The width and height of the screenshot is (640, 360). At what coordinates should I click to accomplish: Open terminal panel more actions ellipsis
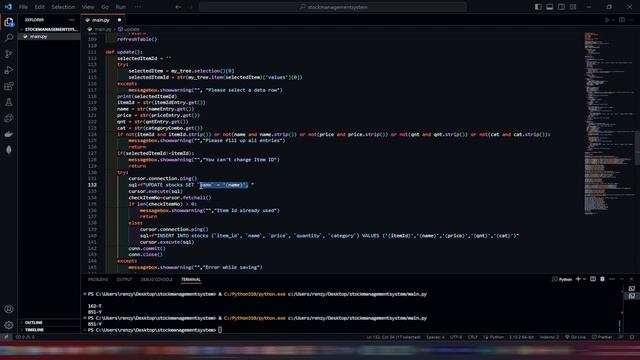[612, 279]
